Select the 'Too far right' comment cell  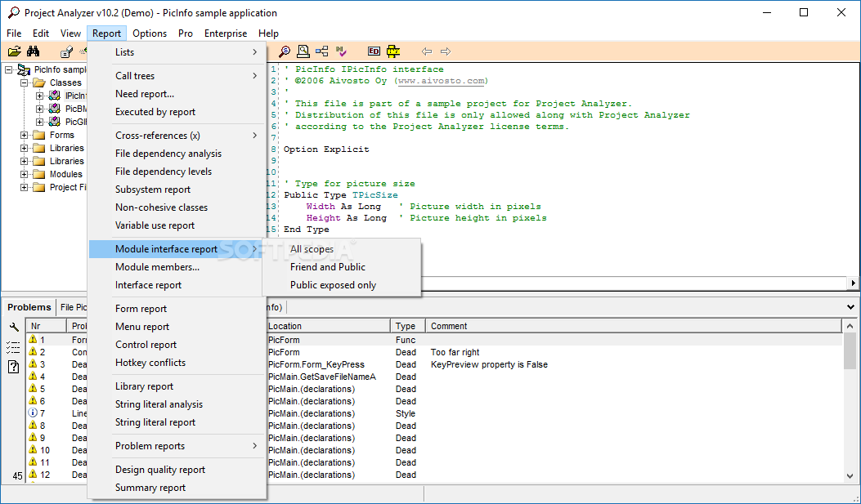pyautogui.click(x=455, y=352)
